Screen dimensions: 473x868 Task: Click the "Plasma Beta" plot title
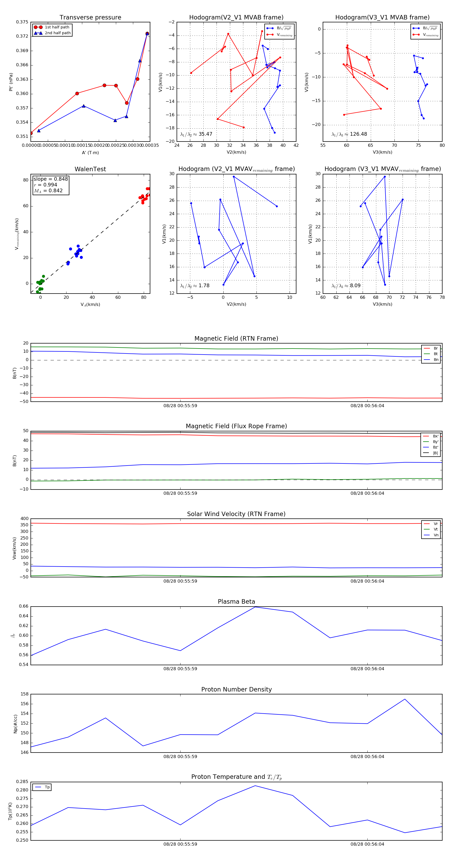236,602
